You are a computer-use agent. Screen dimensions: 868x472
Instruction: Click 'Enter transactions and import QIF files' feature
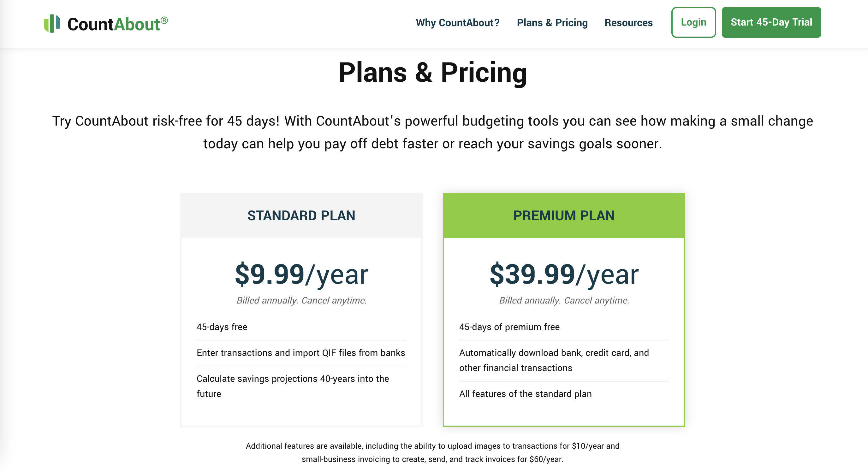tap(300, 353)
